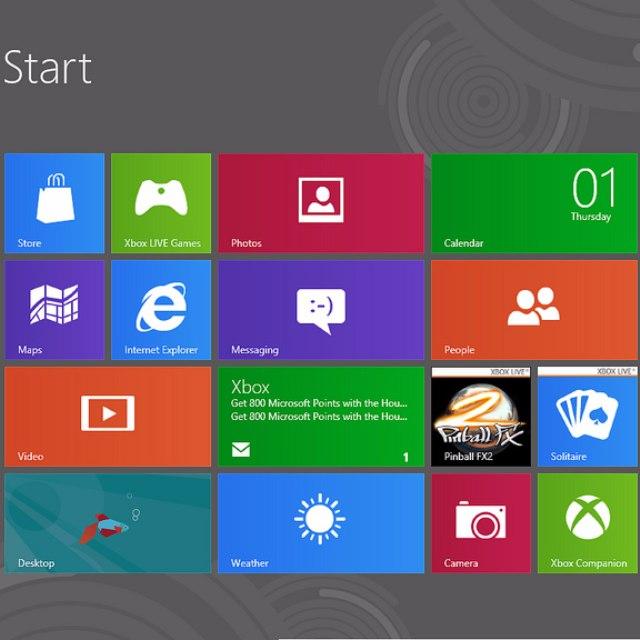
Task: Open the Photos tile
Action: pos(321,203)
